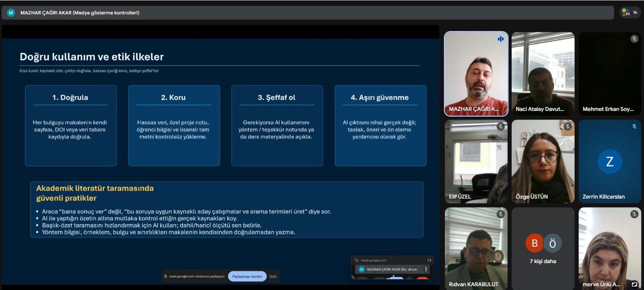This screenshot has width=644, height=290.
Task: Click the muted mic icon on Mehmet Erkan's tile
Action: click(634, 39)
